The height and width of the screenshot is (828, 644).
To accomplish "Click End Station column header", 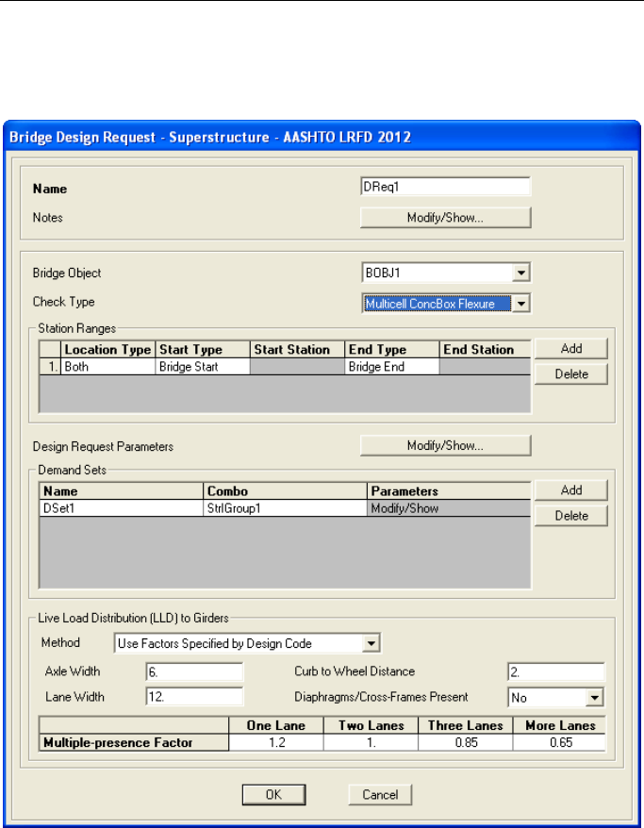I will (485, 350).
